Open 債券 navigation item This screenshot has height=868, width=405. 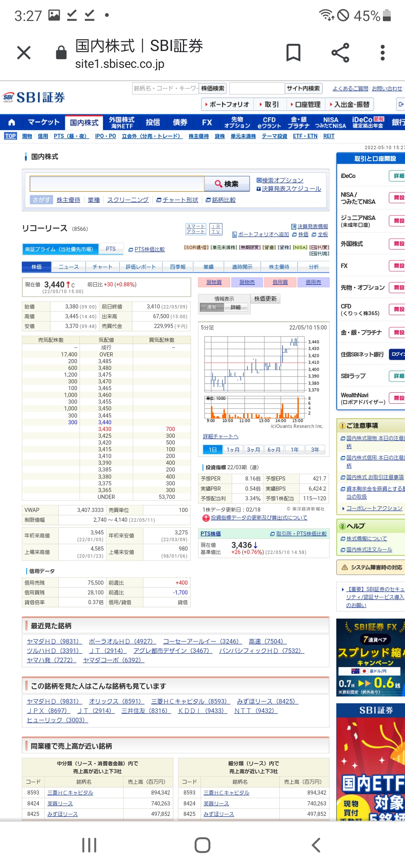(x=180, y=122)
